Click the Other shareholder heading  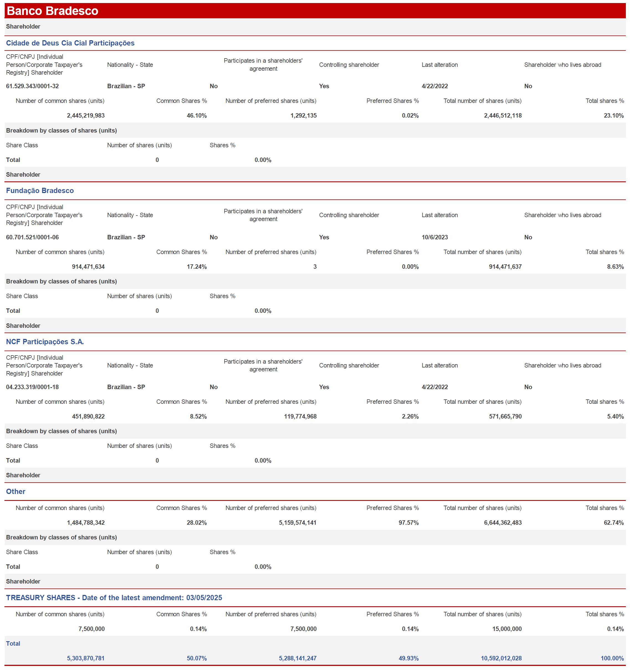pyautogui.click(x=16, y=491)
